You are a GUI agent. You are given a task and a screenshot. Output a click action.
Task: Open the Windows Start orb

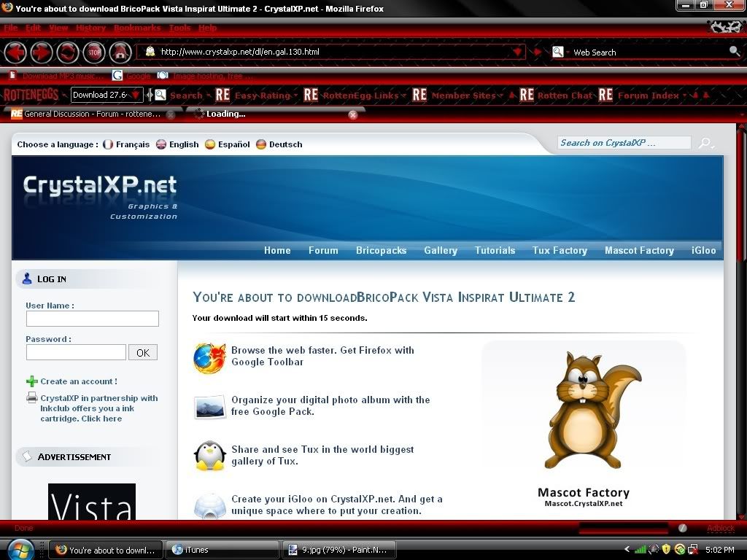(20, 550)
